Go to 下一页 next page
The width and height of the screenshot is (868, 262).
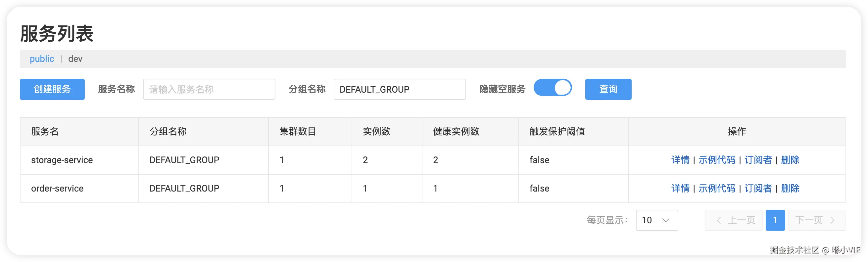pos(816,220)
